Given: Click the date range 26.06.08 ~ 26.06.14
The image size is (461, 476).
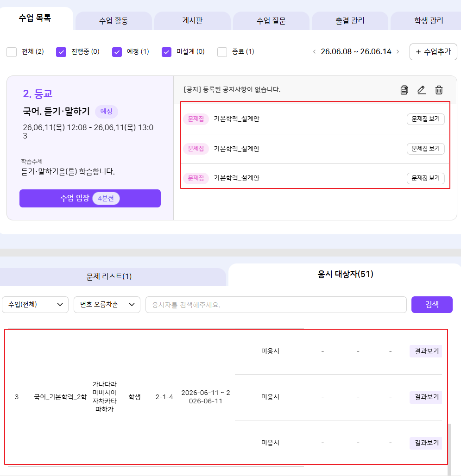Looking at the screenshot, I should tap(356, 51).
